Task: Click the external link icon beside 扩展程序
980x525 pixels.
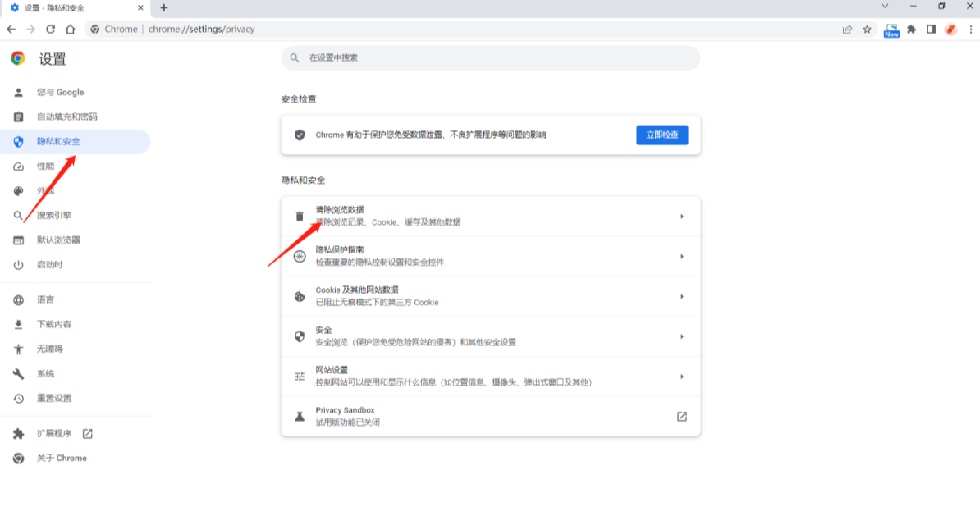Action: point(88,434)
